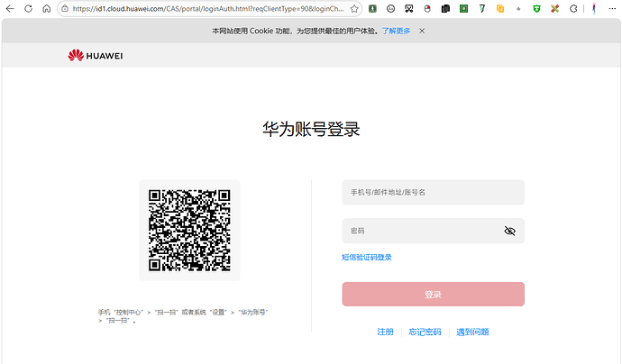The image size is (622, 364).
Task: Open the puzzle-piece extensions menu
Action: tap(572, 9)
